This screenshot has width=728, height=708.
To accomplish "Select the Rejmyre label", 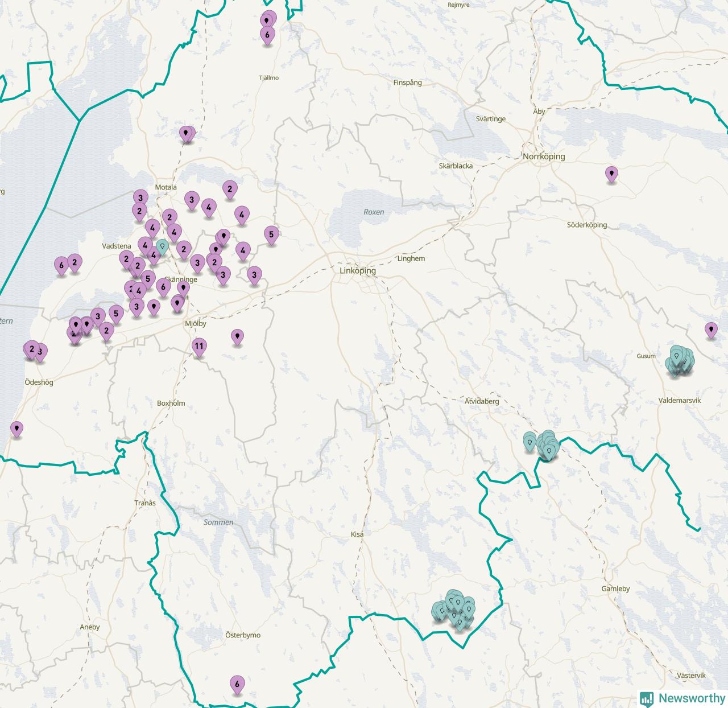I will 459,5.
